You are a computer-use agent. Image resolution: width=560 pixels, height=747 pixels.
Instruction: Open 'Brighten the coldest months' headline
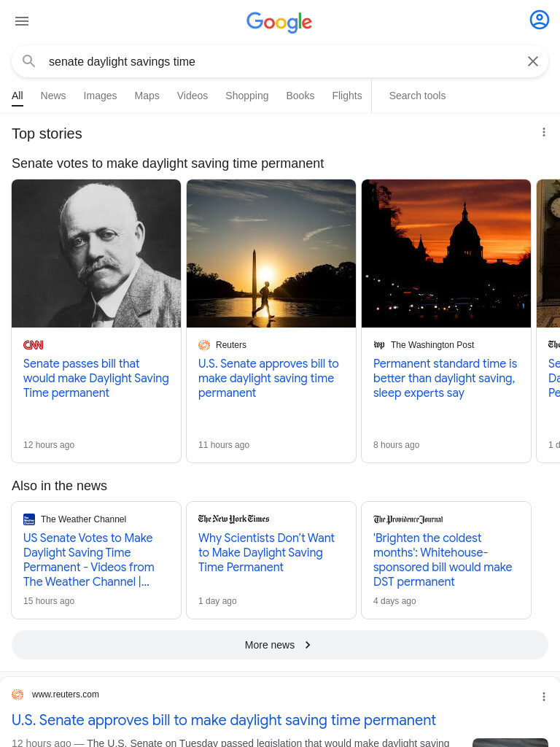point(443,560)
